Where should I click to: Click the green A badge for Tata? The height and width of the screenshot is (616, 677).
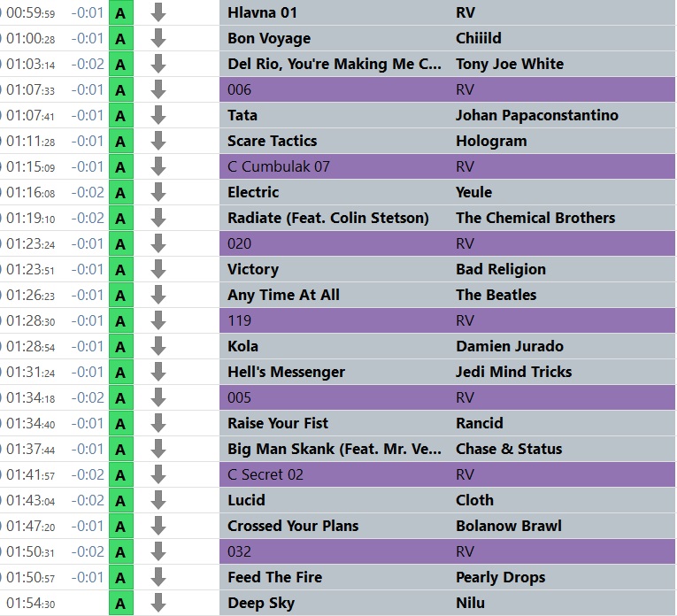[121, 116]
